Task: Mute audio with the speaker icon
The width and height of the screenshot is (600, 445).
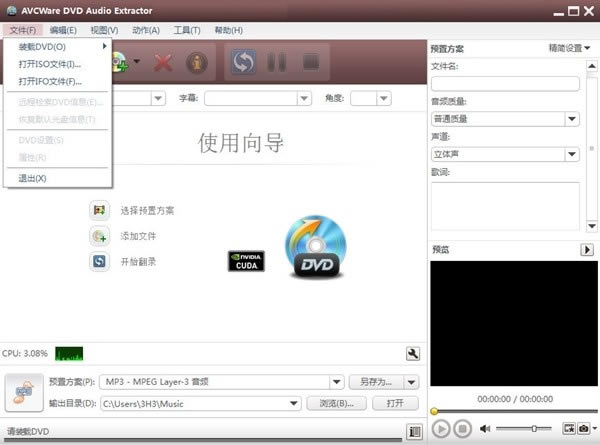Action: [x=485, y=429]
